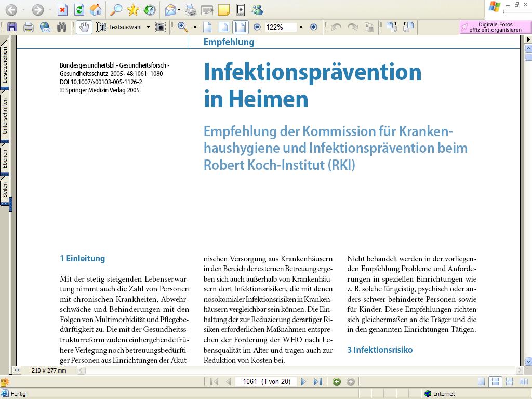Go to previous view with the green arrow
The height and width of the screenshot is (399, 532).
click(337, 382)
